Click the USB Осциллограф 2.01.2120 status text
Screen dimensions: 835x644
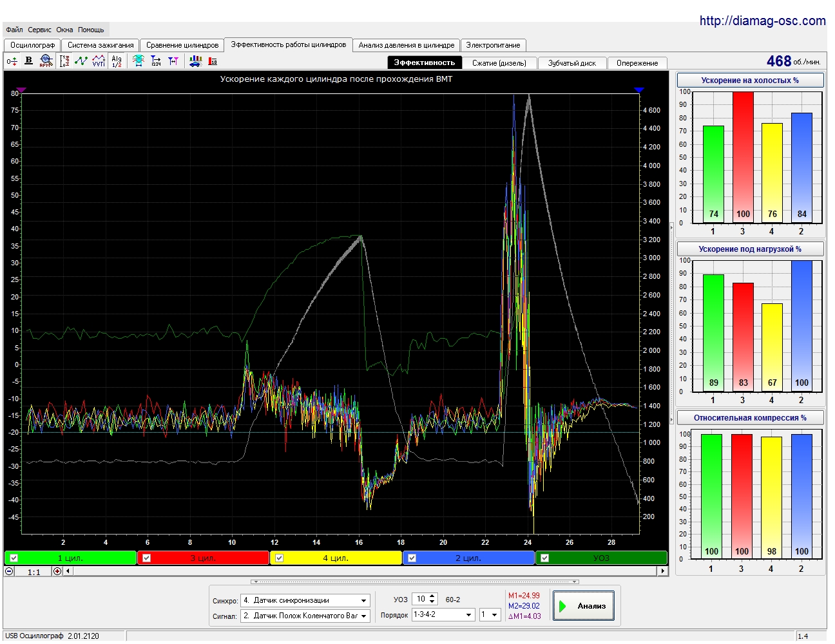pos(52,636)
